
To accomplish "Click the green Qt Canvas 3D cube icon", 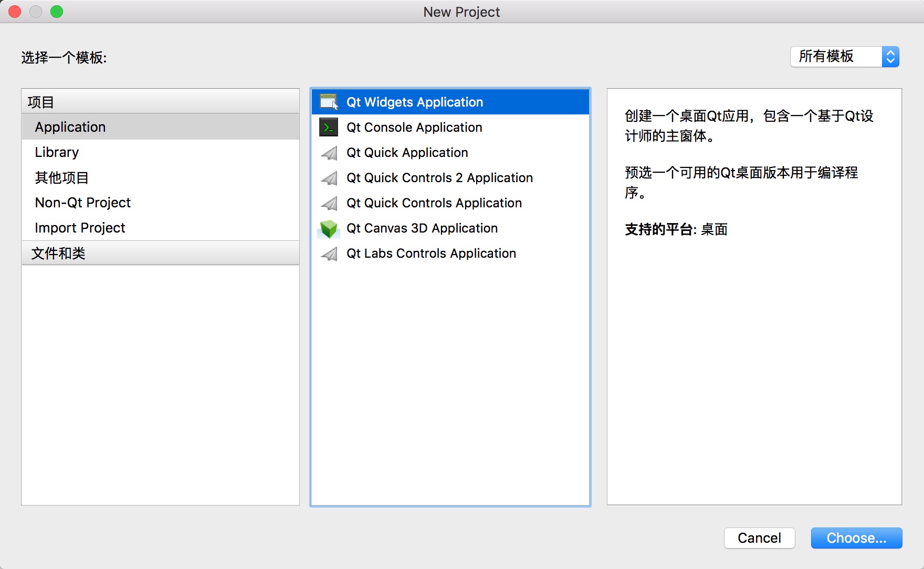I will 329,228.
